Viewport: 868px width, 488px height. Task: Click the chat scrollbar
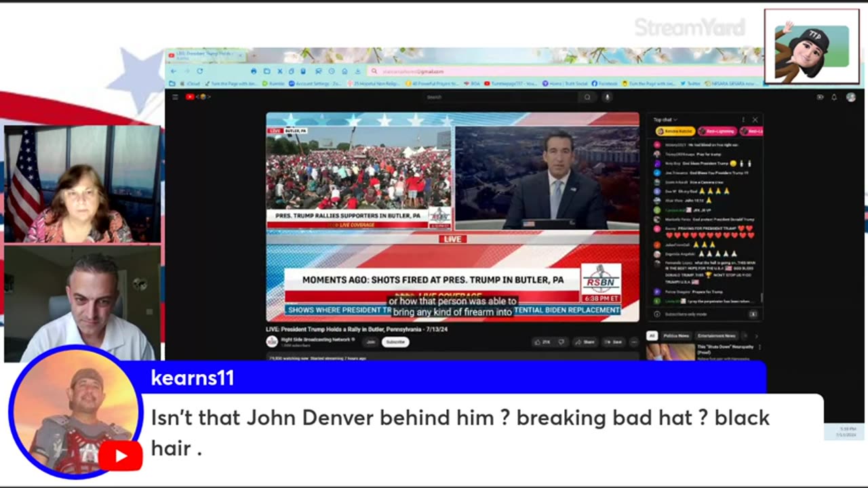(762, 298)
